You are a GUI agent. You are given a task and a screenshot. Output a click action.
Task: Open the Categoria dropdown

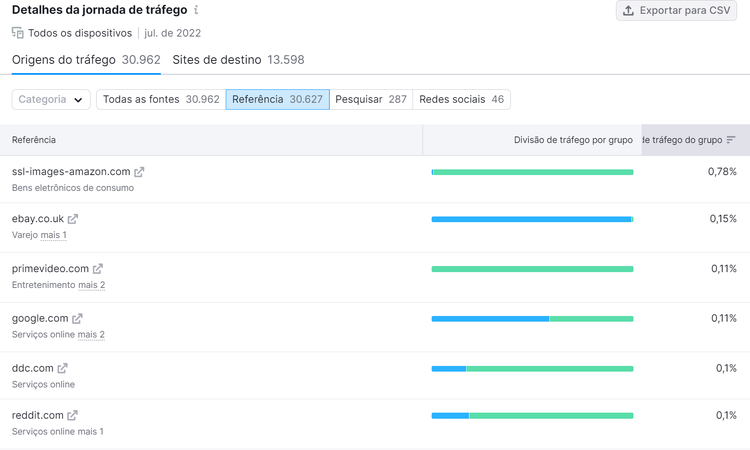tap(51, 99)
